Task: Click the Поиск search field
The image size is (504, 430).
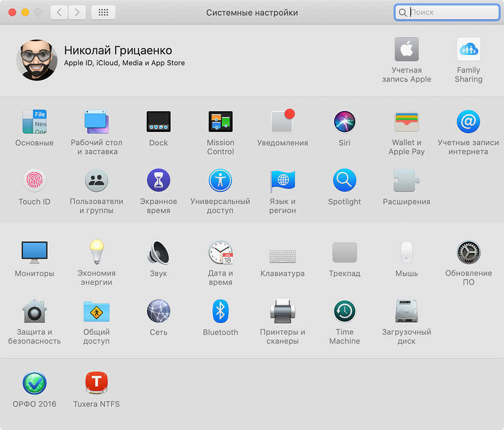Action: click(447, 12)
